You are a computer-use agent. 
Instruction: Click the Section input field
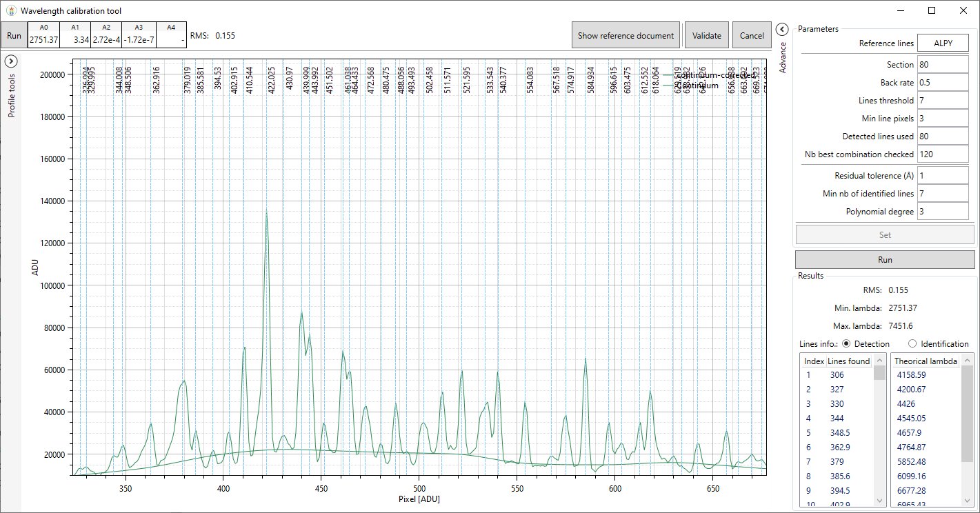[x=943, y=65]
